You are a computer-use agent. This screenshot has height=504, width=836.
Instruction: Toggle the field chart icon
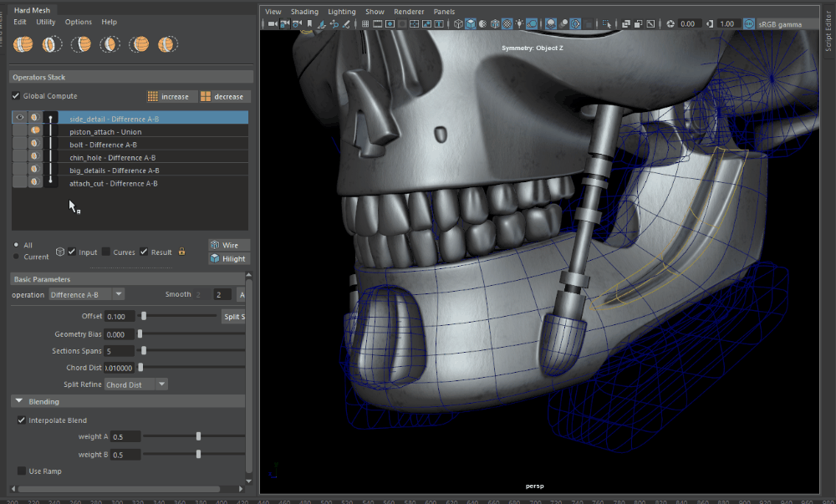coord(414,24)
